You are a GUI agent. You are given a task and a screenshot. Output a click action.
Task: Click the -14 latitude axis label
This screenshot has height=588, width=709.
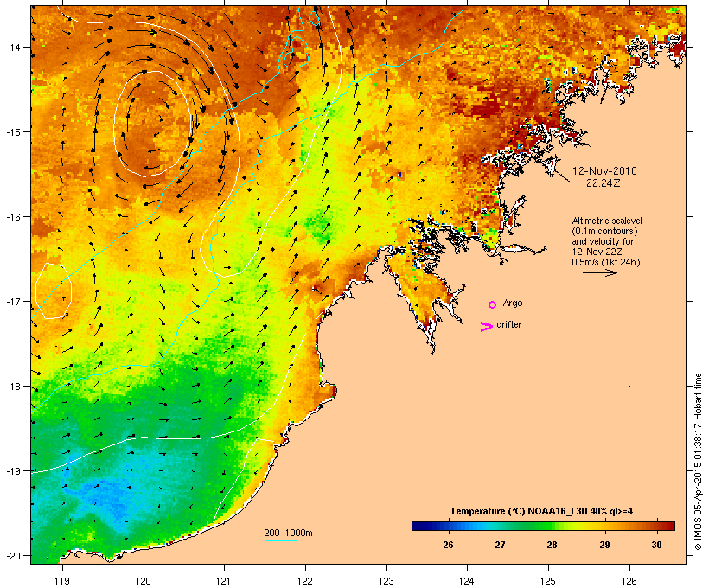[x=12, y=47]
